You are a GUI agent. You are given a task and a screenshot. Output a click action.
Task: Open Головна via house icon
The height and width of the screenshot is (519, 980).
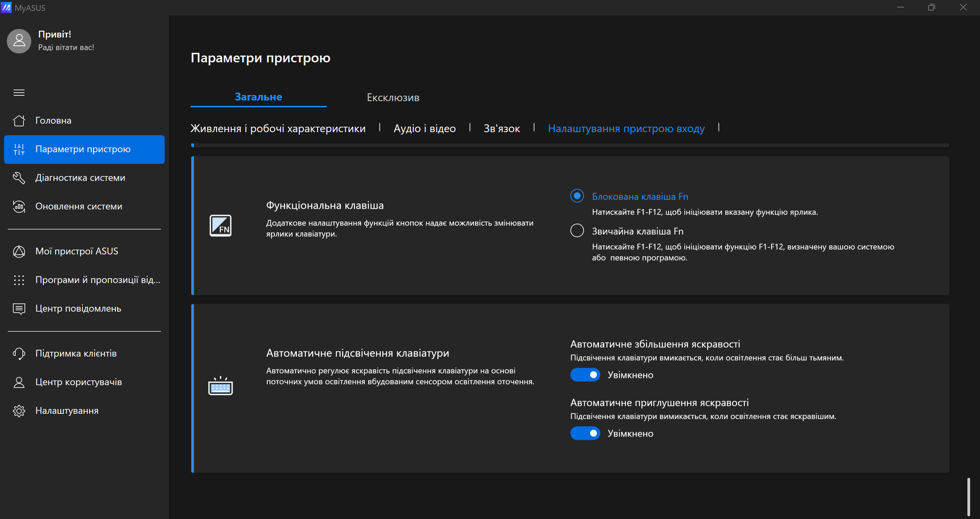pyautogui.click(x=19, y=121)
